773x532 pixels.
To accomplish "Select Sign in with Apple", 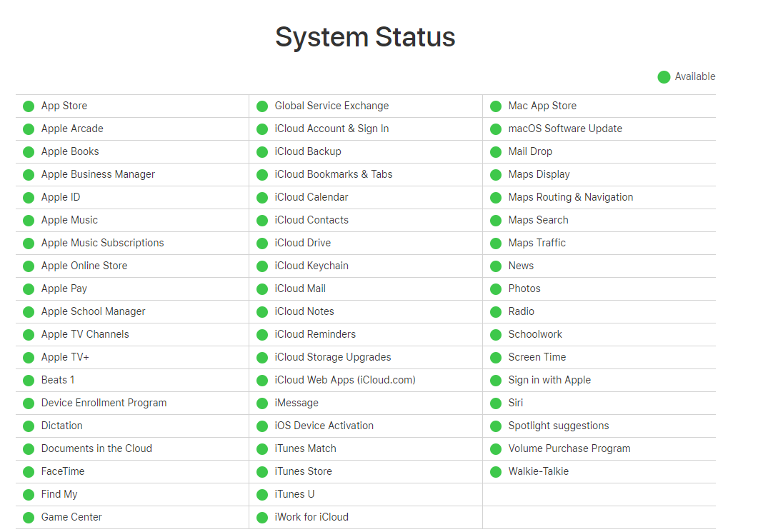I will tap(549, 380).
